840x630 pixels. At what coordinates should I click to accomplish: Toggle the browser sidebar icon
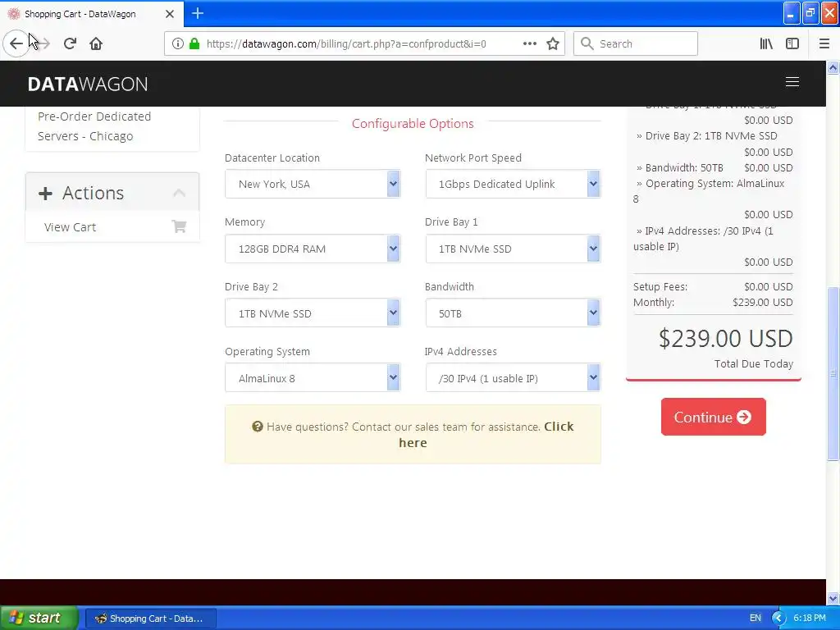click(x=792, y=43)
